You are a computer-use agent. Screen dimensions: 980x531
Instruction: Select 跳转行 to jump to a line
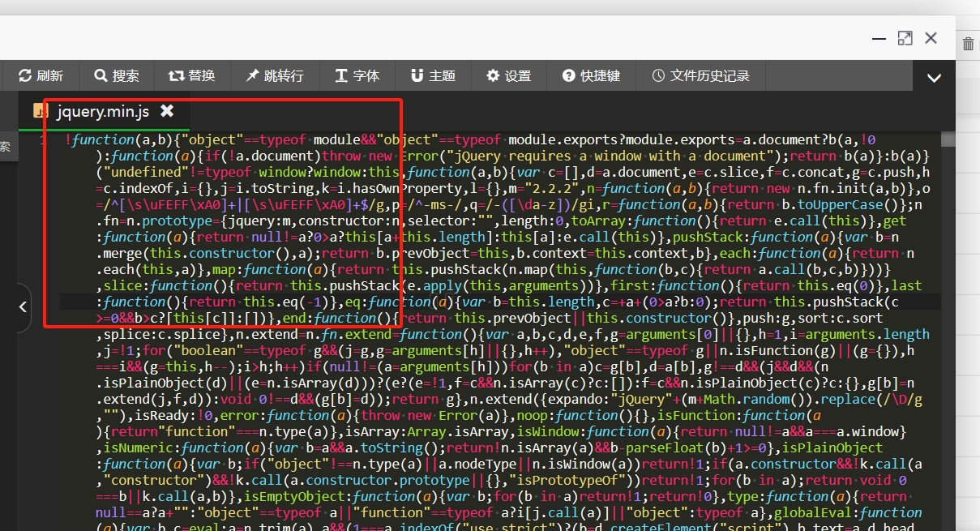[x=274, y=75]
